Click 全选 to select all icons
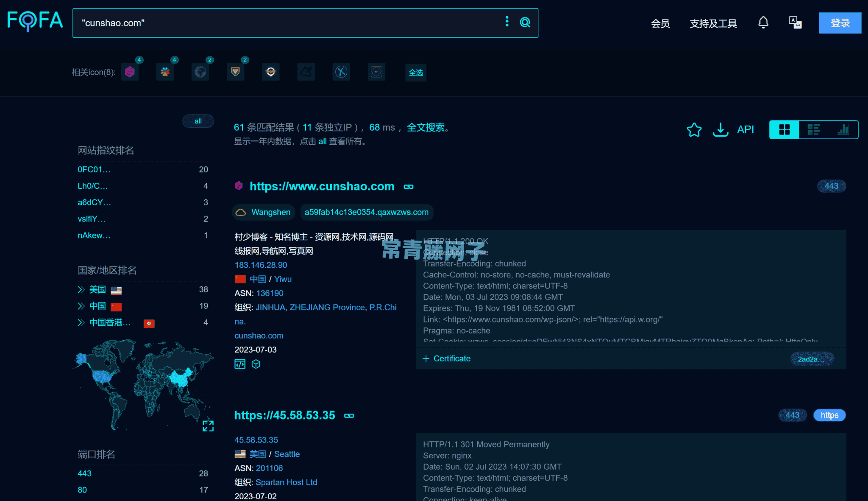The height and width of the screenshot is (501, 868). (x=416, y=73)
